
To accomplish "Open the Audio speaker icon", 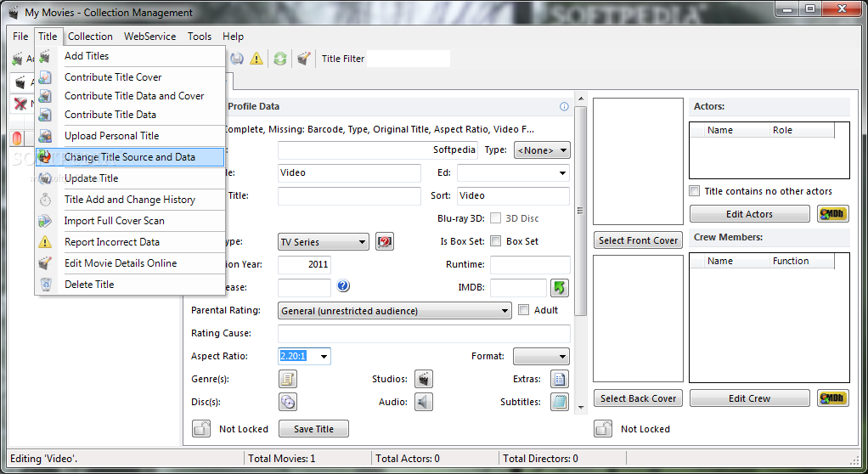I will [x=424, y=402].
